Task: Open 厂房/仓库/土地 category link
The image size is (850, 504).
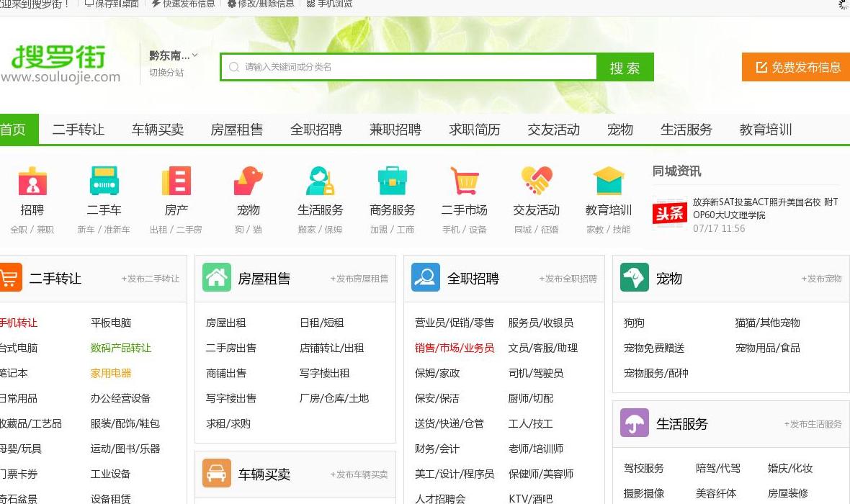Action: [x=334, y=398]
